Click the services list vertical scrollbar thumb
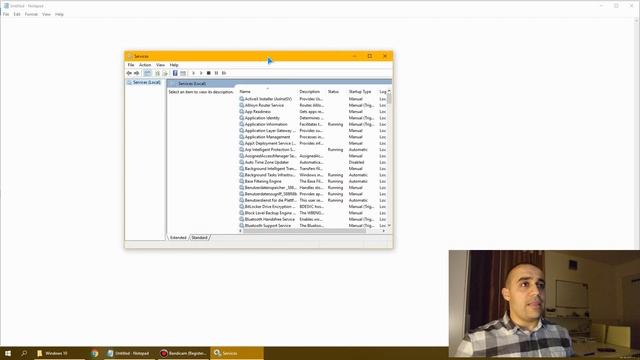Screen dimensions: 640x360 click(x=389, y=98)
